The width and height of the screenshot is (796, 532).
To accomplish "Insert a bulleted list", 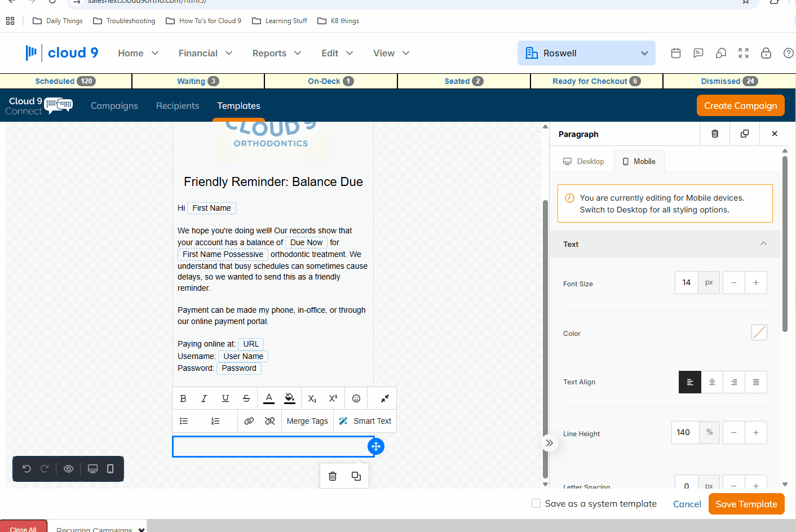I will [184, 421].
